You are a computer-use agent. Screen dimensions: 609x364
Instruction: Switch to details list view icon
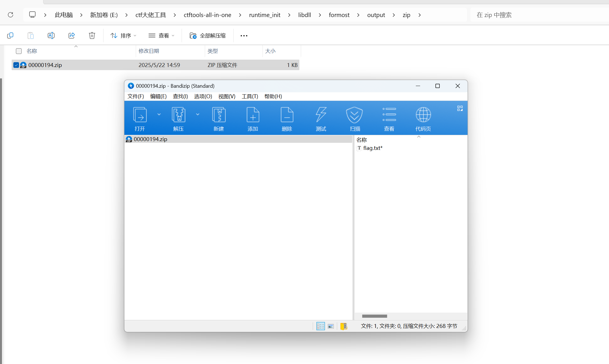(320, 326)
